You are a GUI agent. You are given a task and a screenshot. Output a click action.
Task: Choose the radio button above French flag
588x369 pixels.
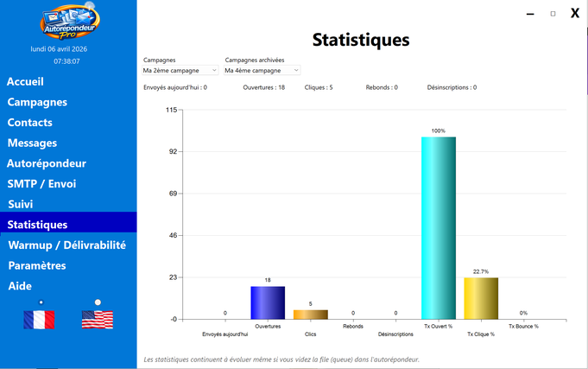pyautogui.click(x=41, y=302)
